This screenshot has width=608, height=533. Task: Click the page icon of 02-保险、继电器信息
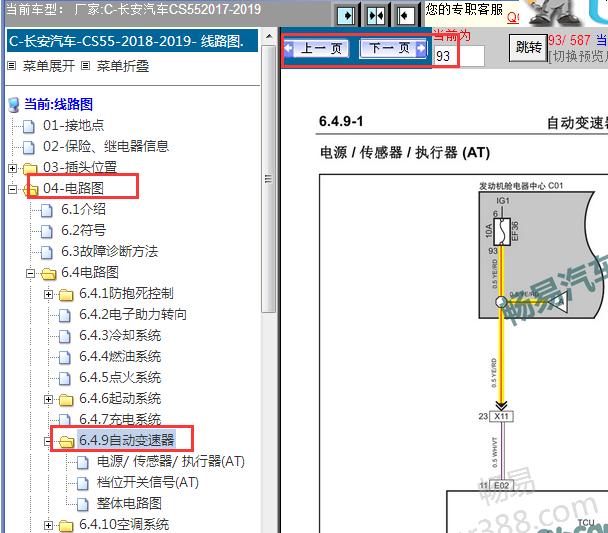click(29, 148)
